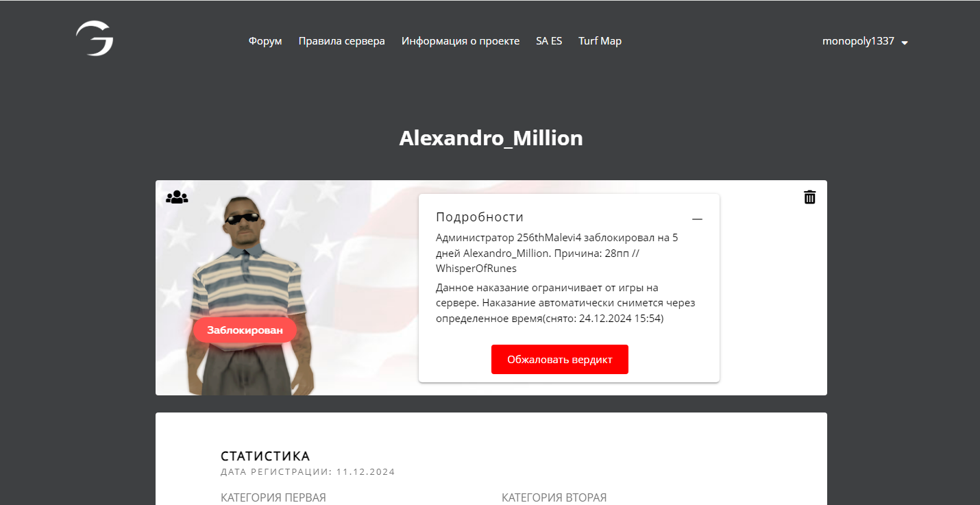Click the G site logo
The height and width of the screenshot is (505, 980).
pyautogui.click(x=95, y=38)
